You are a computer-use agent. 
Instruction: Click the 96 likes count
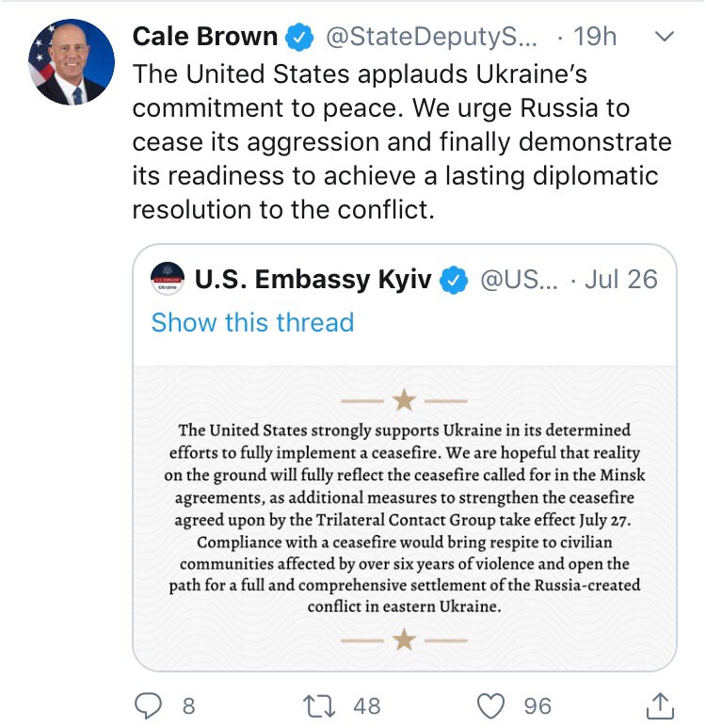point(538,705)
